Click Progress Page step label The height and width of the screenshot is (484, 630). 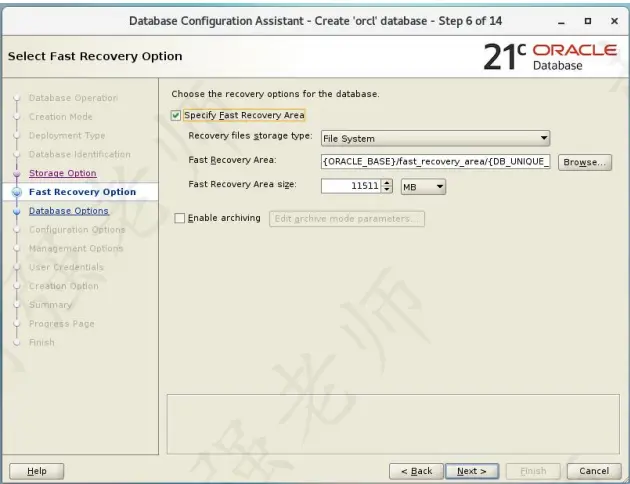click(x=61, y=324)
